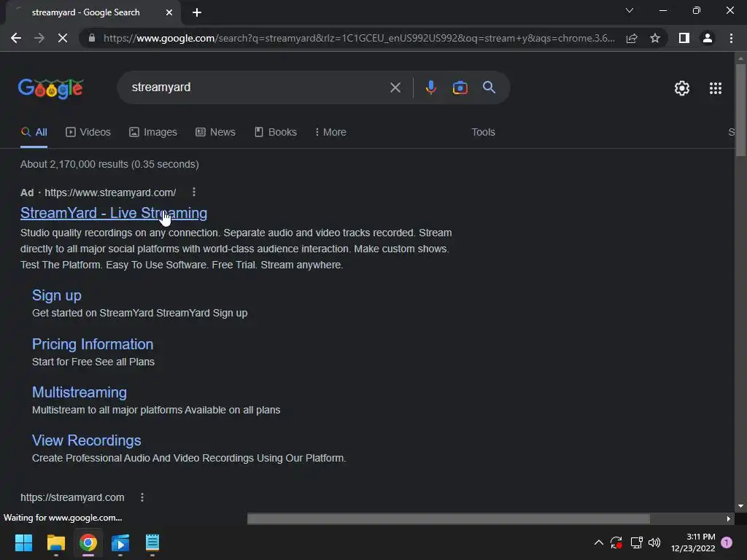Open a new tab
Viewport: 747px width, 560px height.
(x=197, y=12)
